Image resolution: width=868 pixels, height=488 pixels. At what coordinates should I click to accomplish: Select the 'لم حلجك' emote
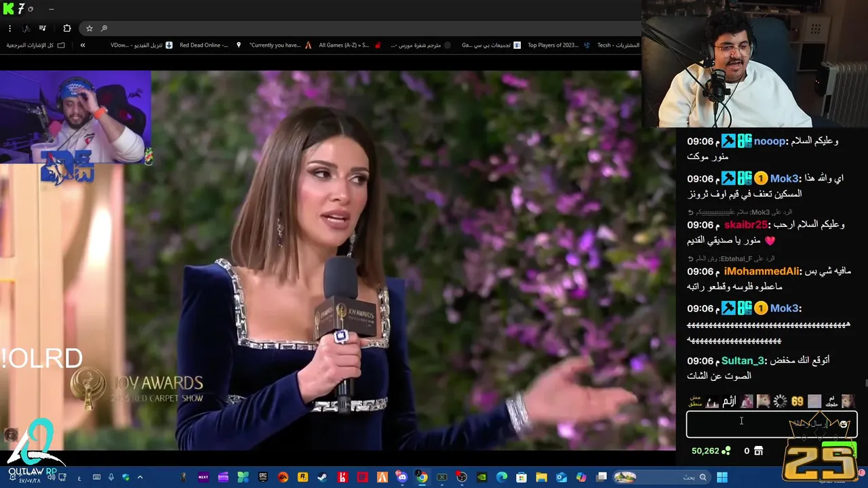pos(831,401)
